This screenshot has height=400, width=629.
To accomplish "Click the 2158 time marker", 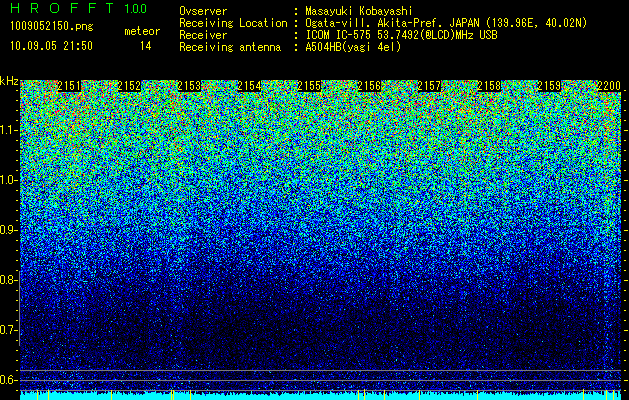I will click(489, 86).
